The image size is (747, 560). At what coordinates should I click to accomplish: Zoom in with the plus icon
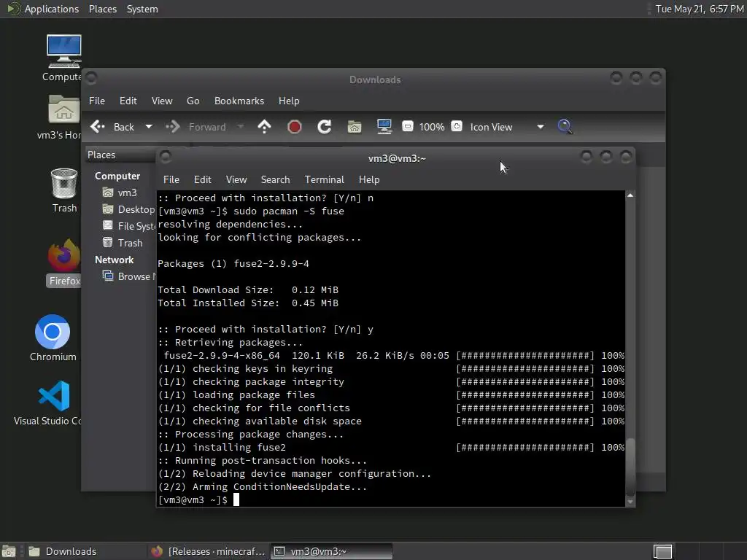(x=457, y=127)
